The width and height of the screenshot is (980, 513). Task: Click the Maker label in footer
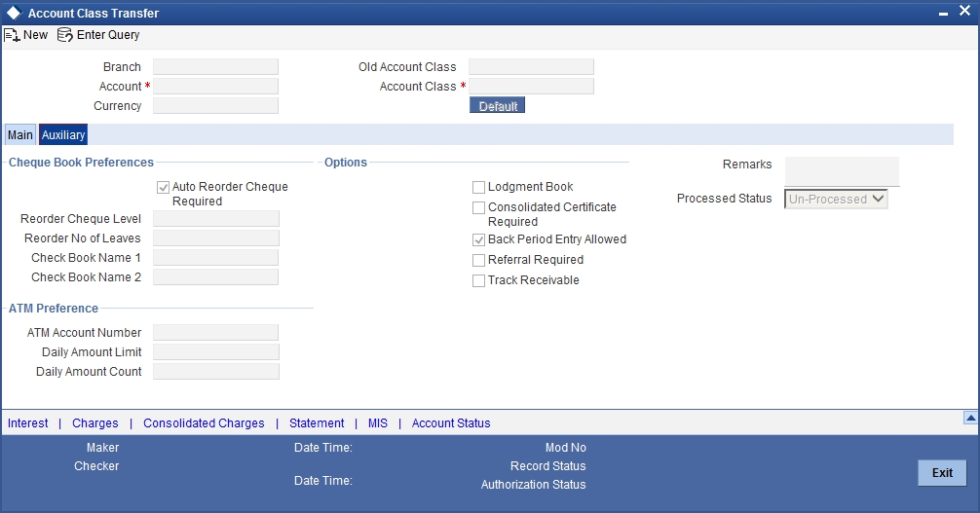102,448
